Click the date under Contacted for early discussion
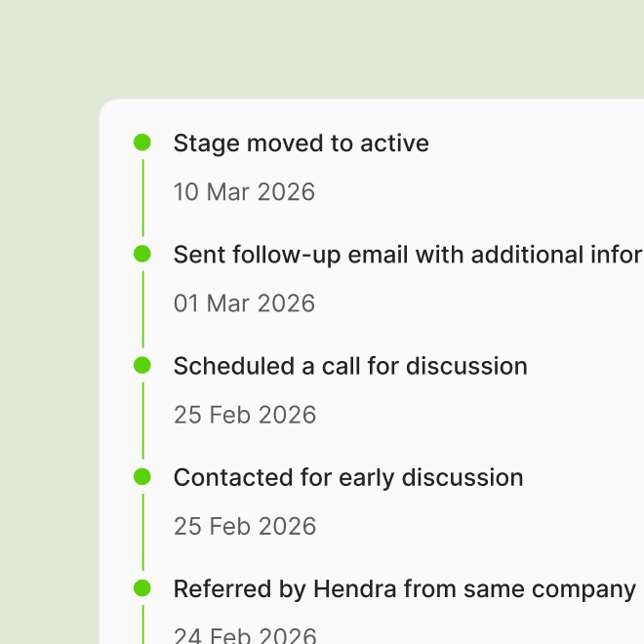The width and height of the screenshot is (644, 644). tap(245, 526)
